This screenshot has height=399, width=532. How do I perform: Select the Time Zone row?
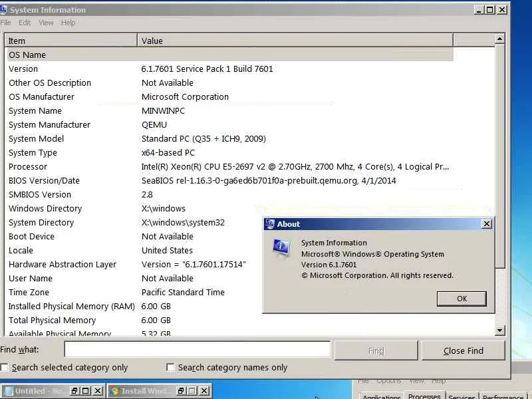135,292
